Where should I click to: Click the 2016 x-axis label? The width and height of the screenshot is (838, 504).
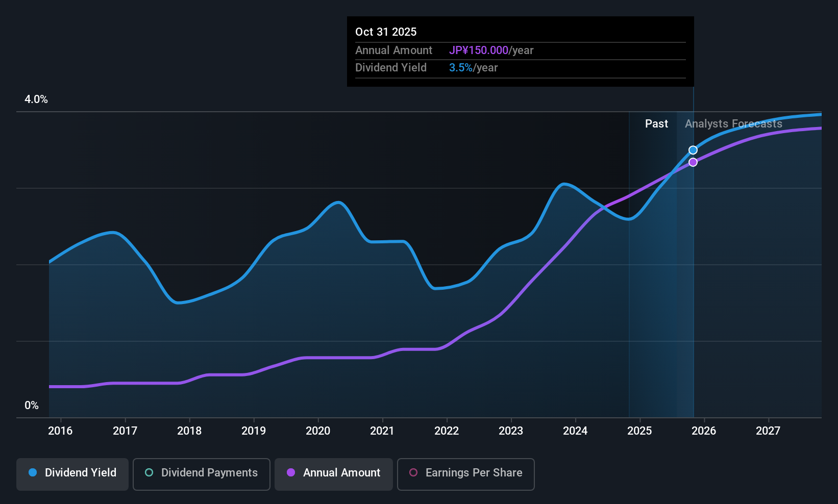(x=60, y=431)
